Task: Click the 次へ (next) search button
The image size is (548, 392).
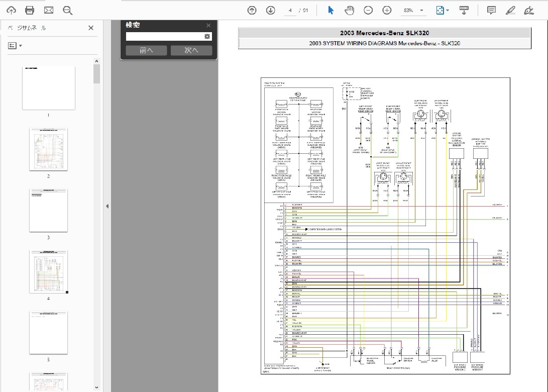Action: coord(191,50)
